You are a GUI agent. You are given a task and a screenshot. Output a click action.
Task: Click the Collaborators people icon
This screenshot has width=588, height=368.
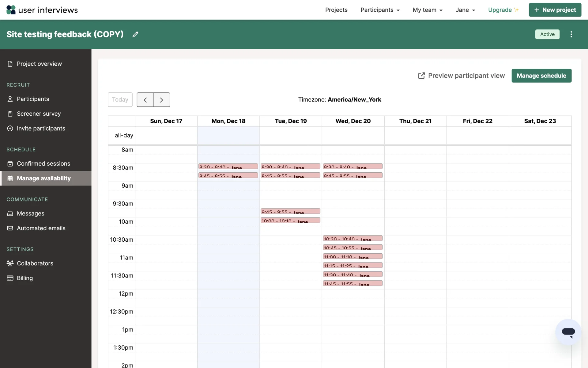[10, 263]
